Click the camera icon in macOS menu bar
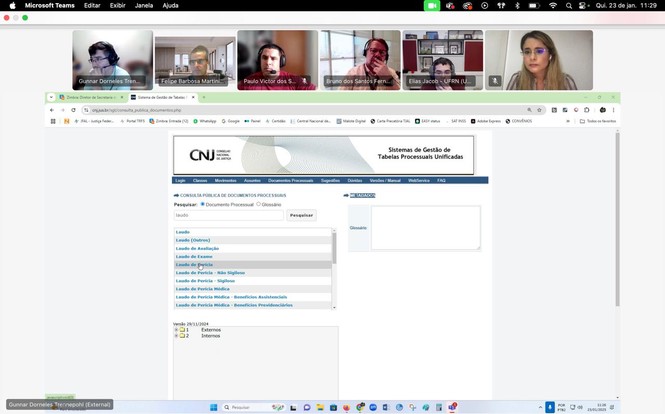 (x=432, y=5)
